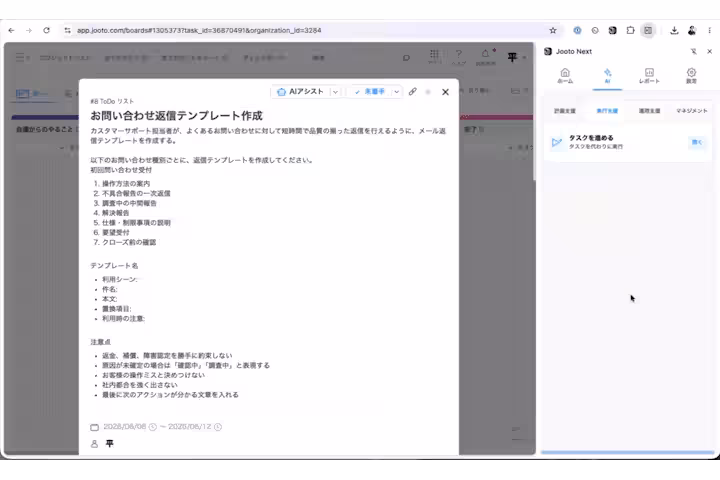Open the apps grid icon in the Jooto header
This screenshot has width=720, height=480.
click(x=434, y=56)
